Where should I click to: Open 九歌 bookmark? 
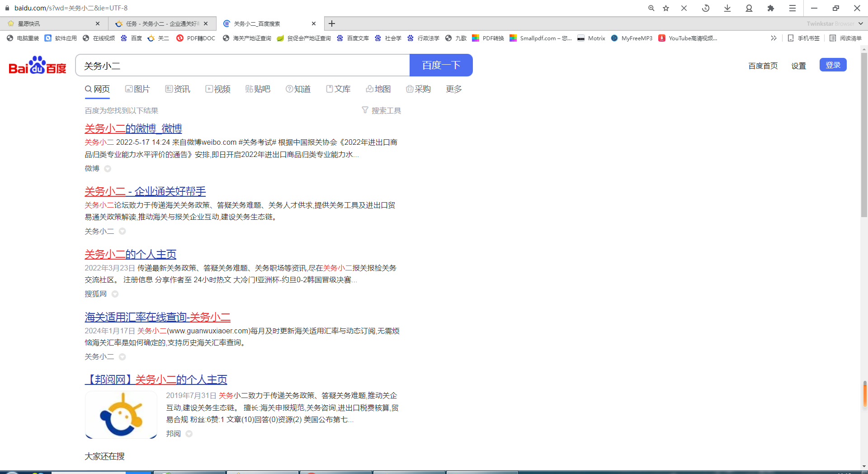[456, 38]
